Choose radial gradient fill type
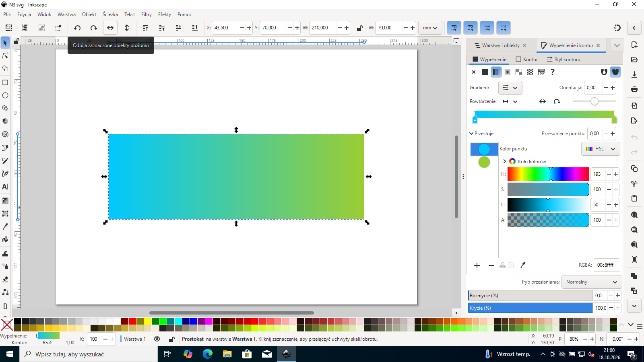 coord(508,72)
